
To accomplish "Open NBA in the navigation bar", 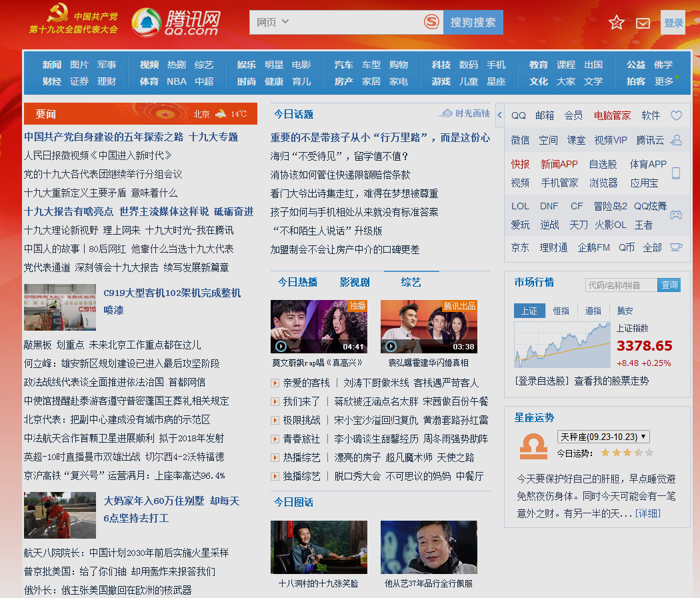I will pyautogui.click(x=177, y=82).
